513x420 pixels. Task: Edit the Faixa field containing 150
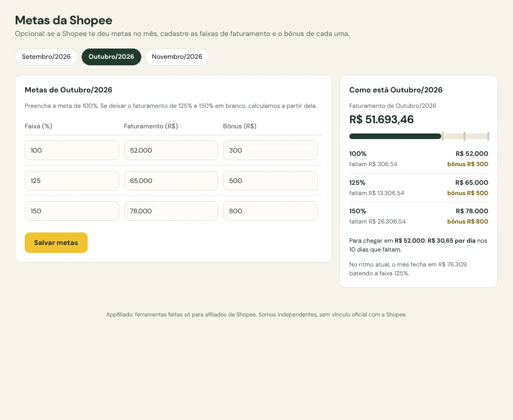pyautogui.click(x=72, y=211)
